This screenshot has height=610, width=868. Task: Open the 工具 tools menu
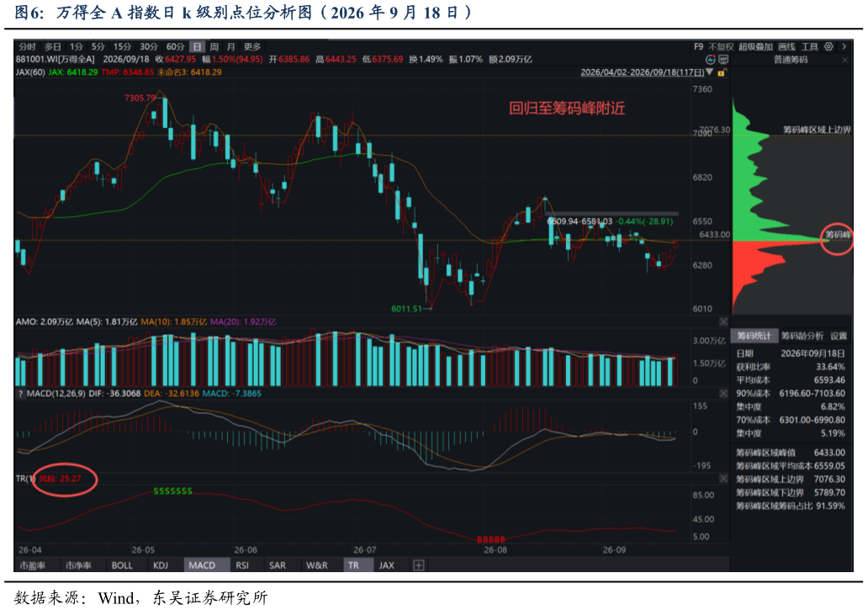coord(809,46)
